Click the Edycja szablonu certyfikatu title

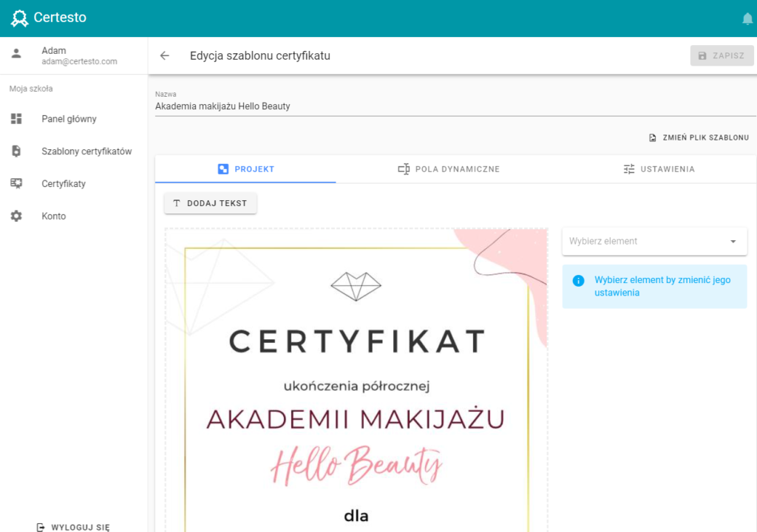click(259, 55)
